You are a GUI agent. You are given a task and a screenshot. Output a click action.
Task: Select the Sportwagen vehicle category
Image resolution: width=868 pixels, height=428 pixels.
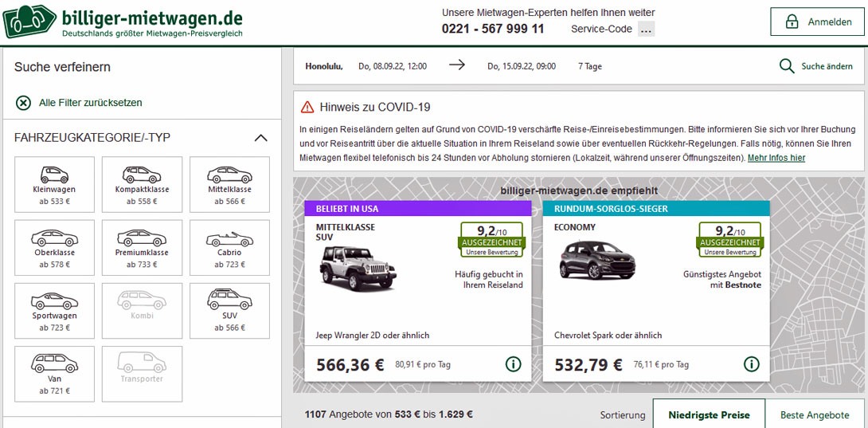(x=54, y=311)
